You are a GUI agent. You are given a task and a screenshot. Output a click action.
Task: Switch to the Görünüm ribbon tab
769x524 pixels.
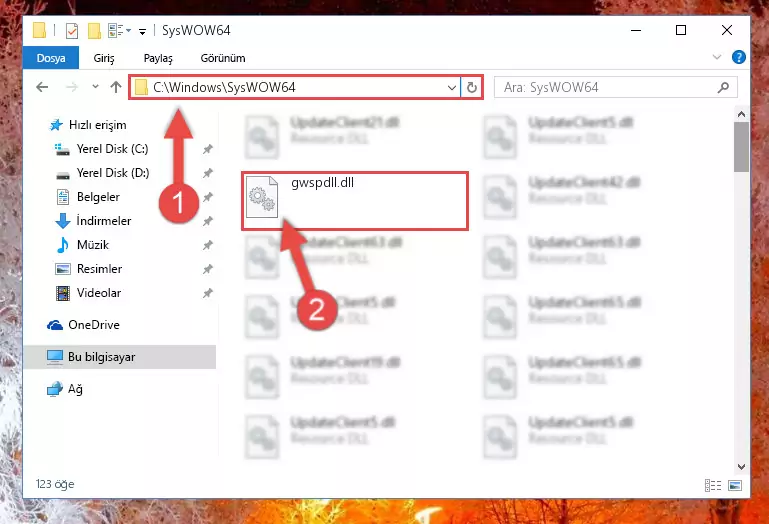(x=223, y=58)
